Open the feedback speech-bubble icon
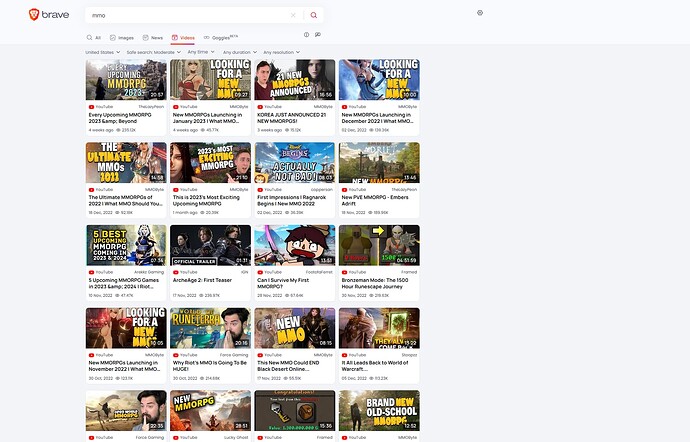The image size is (690, 442). coord(318,34)
